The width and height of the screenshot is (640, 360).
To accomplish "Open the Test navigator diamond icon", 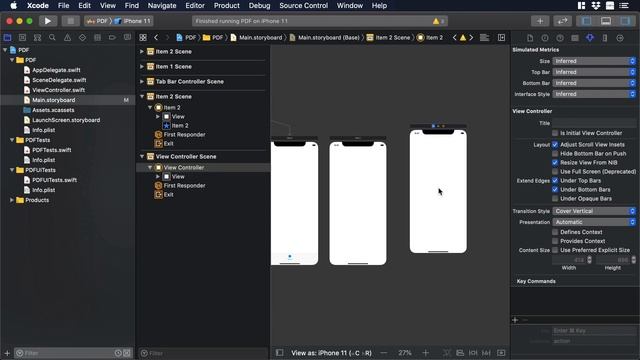I will pos(82,38).
